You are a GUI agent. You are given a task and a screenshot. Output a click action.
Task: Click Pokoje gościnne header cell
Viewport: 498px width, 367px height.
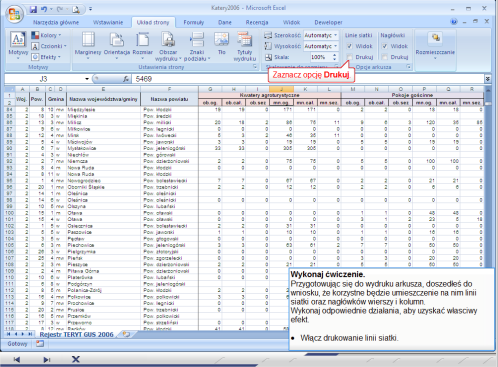tap(412, 95)
